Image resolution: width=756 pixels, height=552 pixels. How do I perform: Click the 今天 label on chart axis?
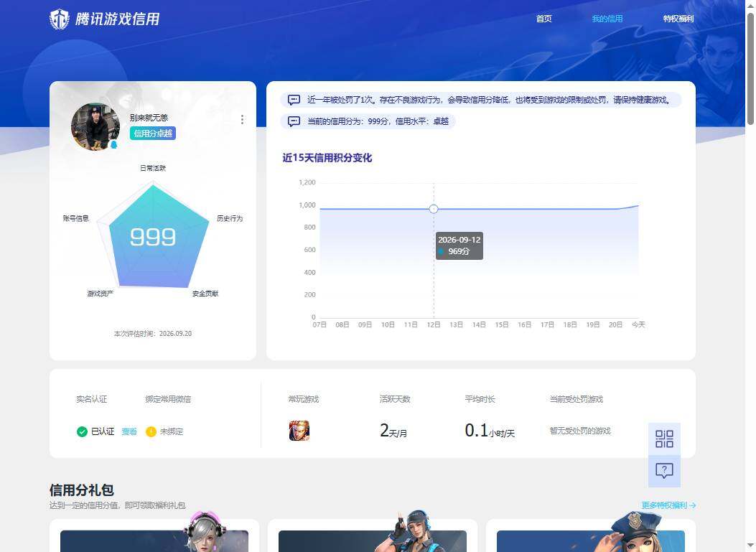pyautogui.click(x=638, y=325)
